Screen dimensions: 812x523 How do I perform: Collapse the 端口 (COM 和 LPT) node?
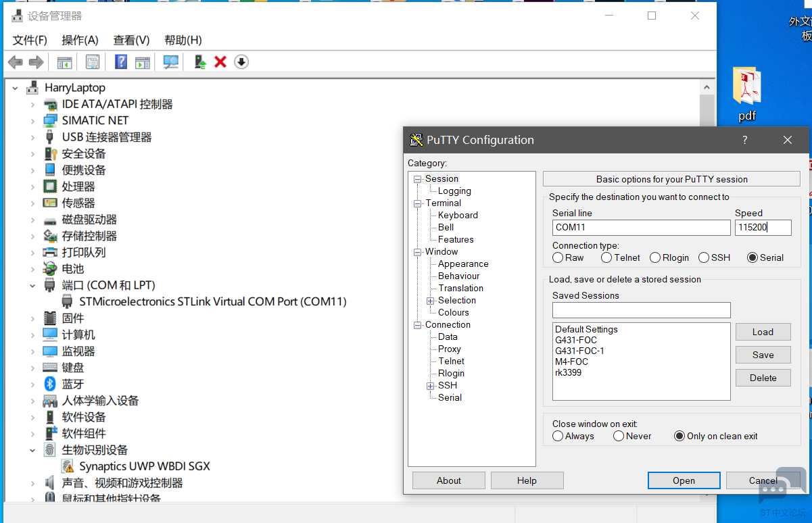(32, 285)
